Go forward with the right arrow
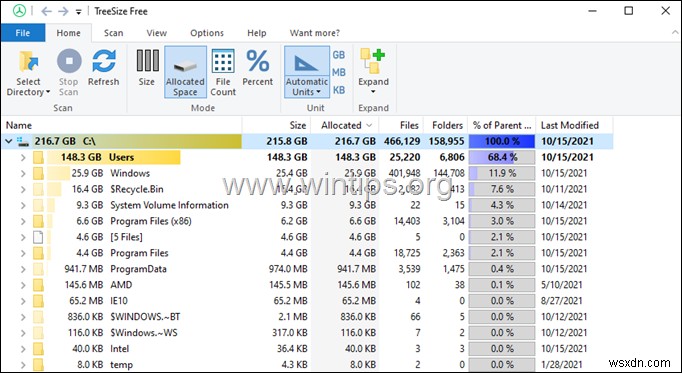Image resolution: width=682 pixels, height=373 pixels. point(63,11)
